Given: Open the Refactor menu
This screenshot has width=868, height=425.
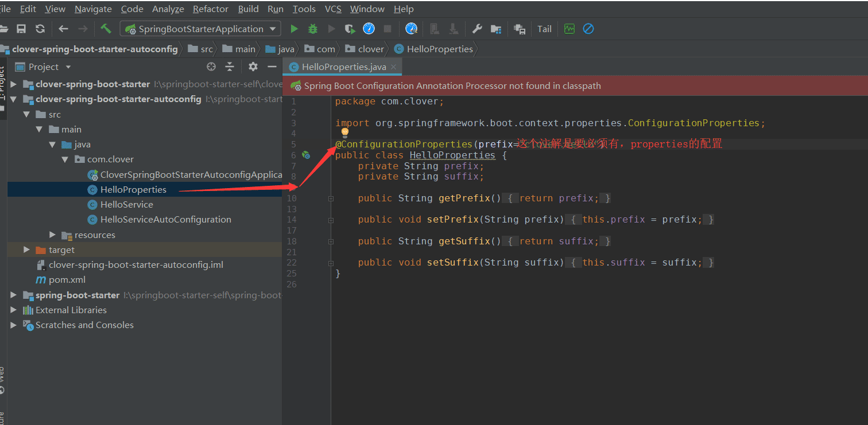Looking at the screenshot, I should tap(210, 9).
